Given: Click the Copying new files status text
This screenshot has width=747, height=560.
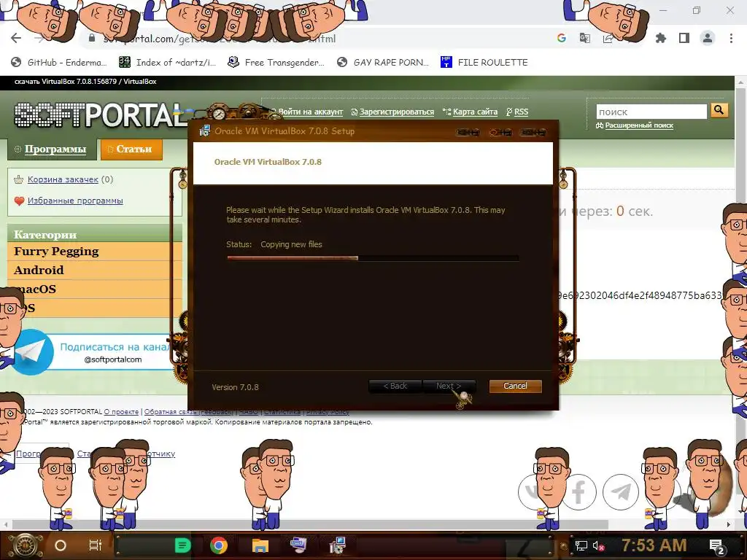Looking at the screenshot, I should click(x=291, y=244).
